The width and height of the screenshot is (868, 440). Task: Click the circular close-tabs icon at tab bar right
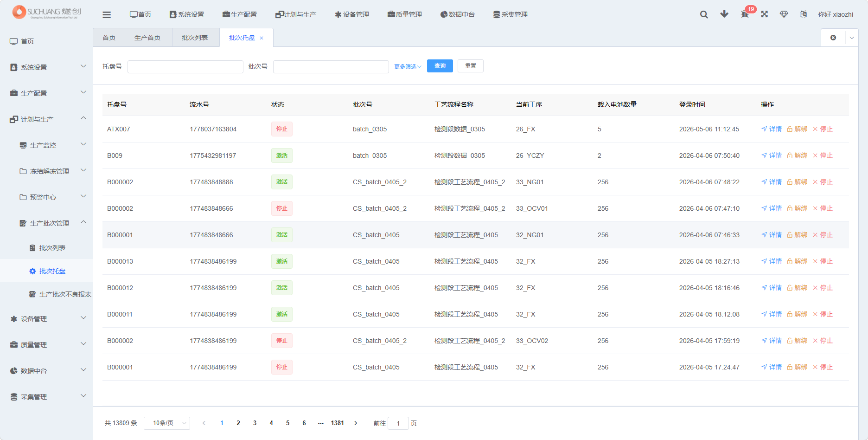[x=833, y=38]
